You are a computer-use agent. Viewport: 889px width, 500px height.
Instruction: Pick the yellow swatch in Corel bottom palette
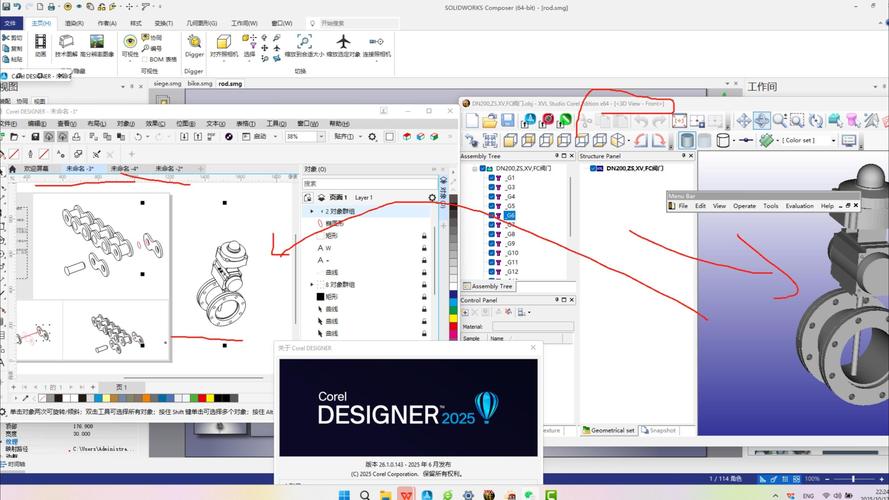click(210, 398)
